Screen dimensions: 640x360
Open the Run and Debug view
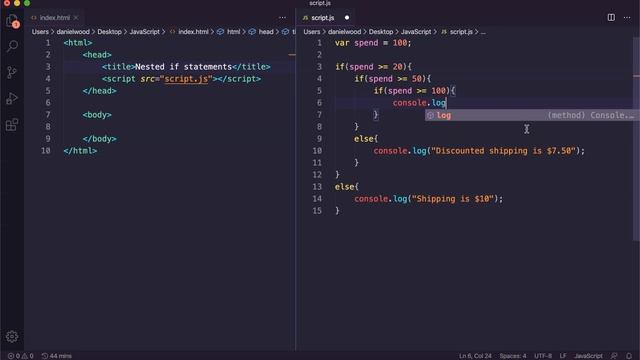coord(12,98)
